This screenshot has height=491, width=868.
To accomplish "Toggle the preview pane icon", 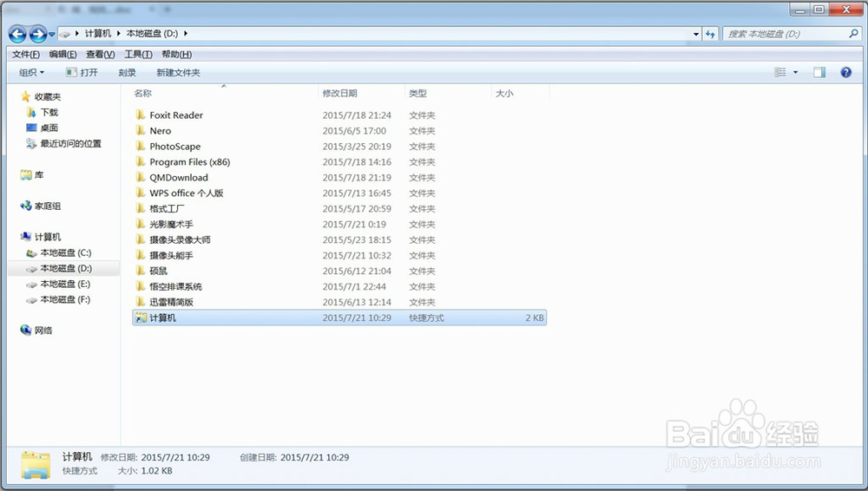I will (819, 73).
